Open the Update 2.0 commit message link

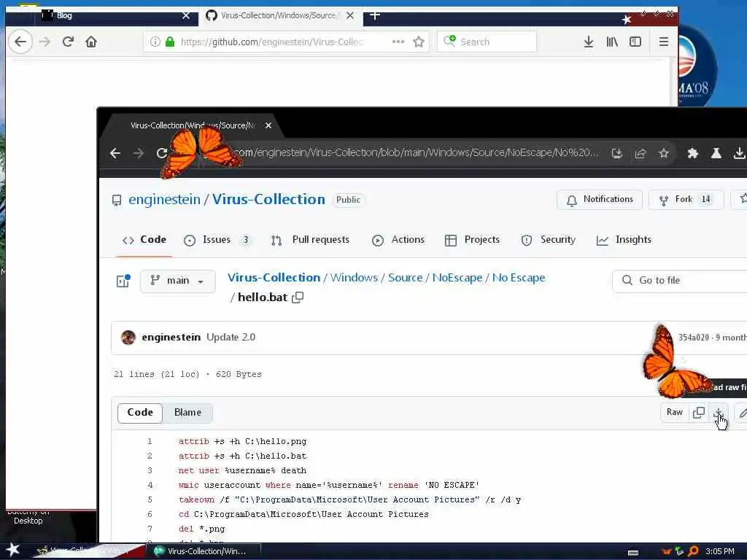coord(231,337)
